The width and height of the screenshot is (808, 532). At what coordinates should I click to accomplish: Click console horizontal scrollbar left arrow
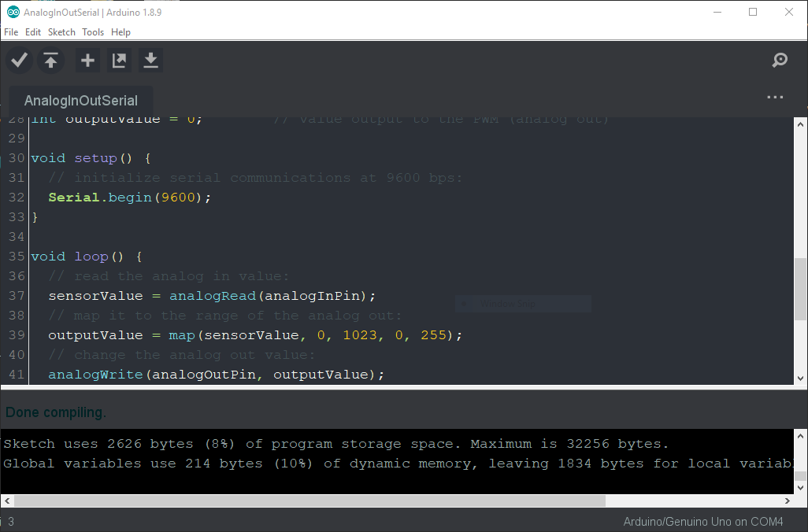(x=7, y=501)
